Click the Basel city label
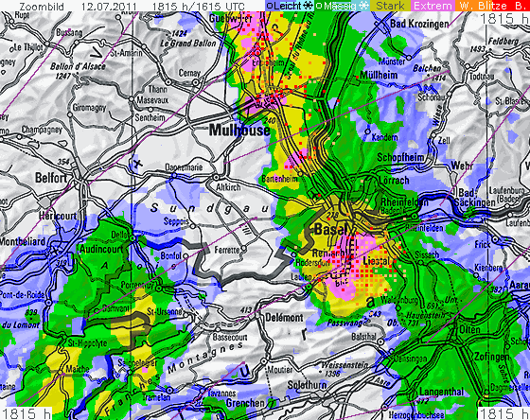Image resolution: width=530 pixels, height=420 pixels. coord(331,230)
